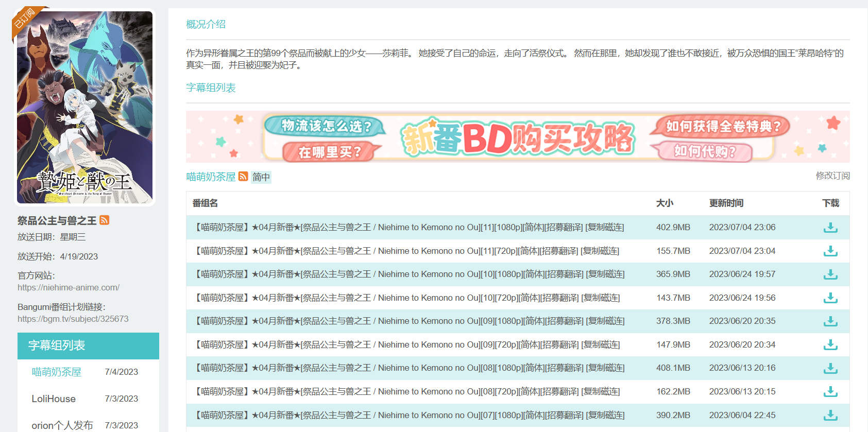Open RSS feed icon beside 喵萌奶茶屋 heading
The image size is (868, 432).
tap(243, 177)
